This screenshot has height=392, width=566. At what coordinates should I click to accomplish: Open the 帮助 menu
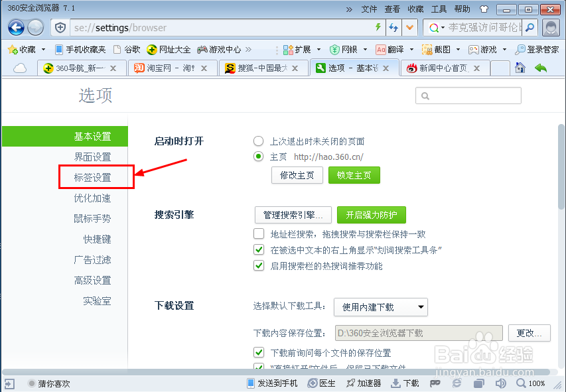click(x=462, y=9)
